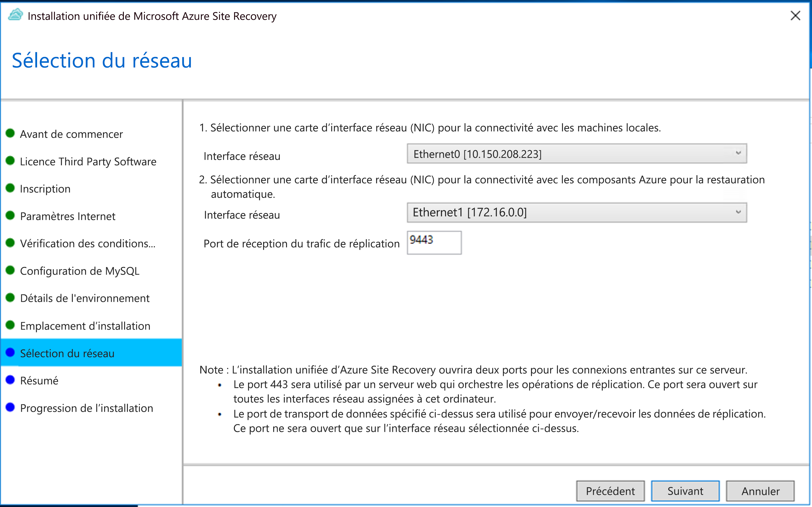Screen dimensions: 812x507
Task: Click the Annuler button
Action: coord(760,491)
